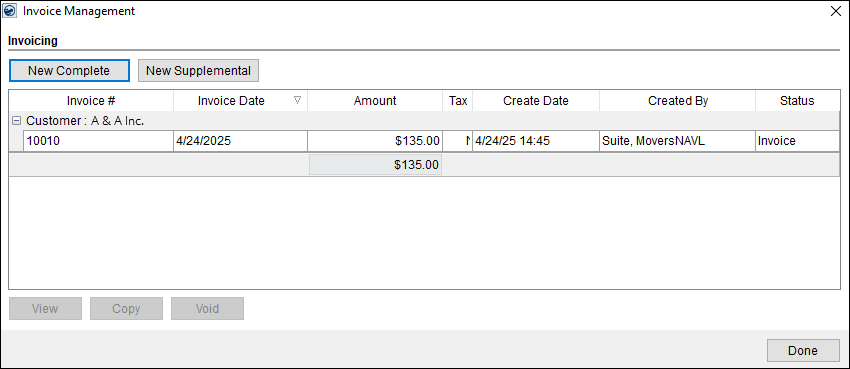Viewport: 850px width, 369px height.
Task: Click the $135.00 amount in invoice row
Action: pos(375,141)
